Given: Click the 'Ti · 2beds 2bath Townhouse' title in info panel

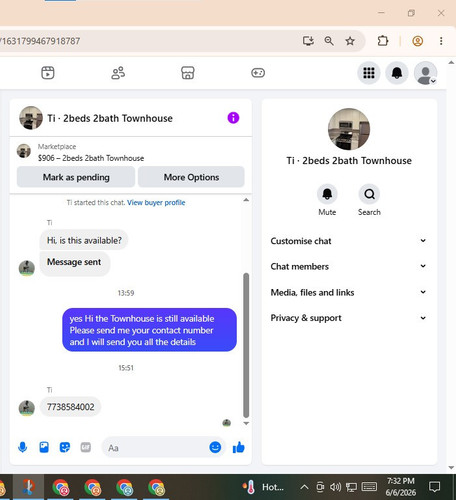Looking at the screenshot, I should (349, 161).
